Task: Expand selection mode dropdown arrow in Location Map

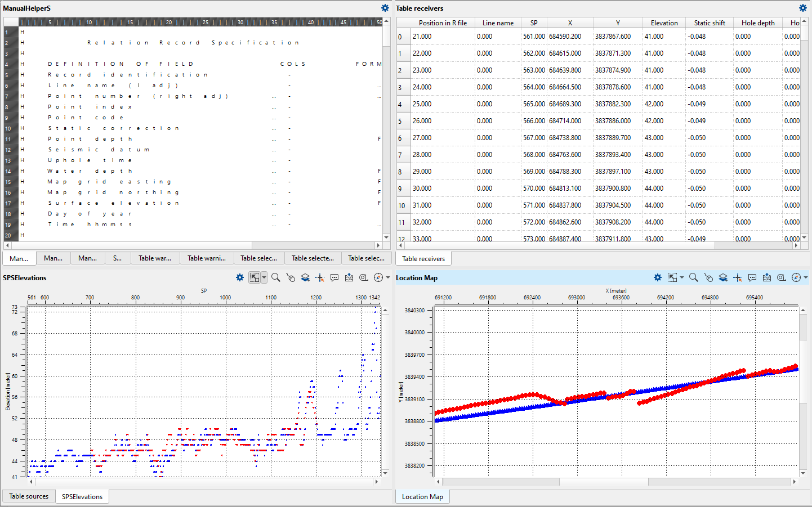Action: click(682, 277)
